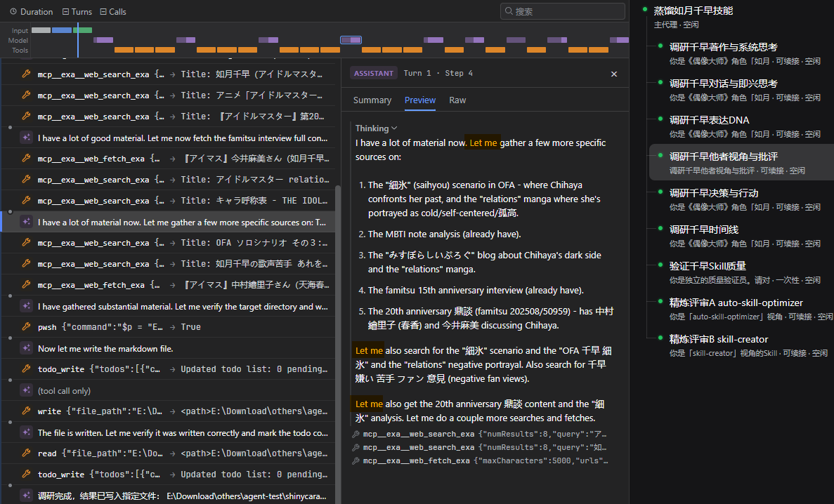This screenshot has width=834, height=504.
Task: Select the 调研千早决策与行动 agent
Action: tap(741, 199)
